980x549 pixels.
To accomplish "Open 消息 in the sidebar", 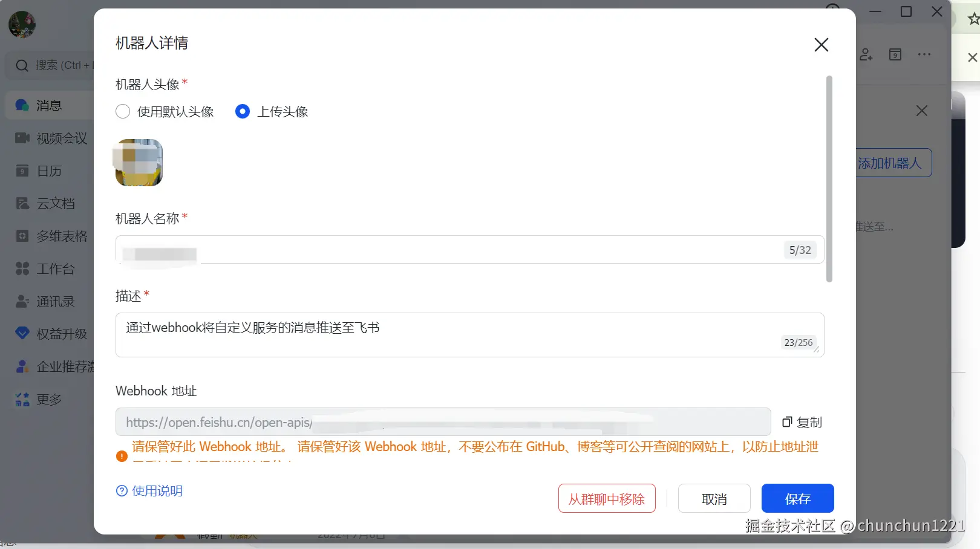I will 48,106.
